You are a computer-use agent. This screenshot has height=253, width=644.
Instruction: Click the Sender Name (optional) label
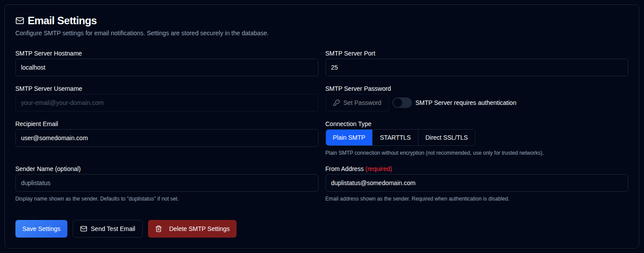48,169
